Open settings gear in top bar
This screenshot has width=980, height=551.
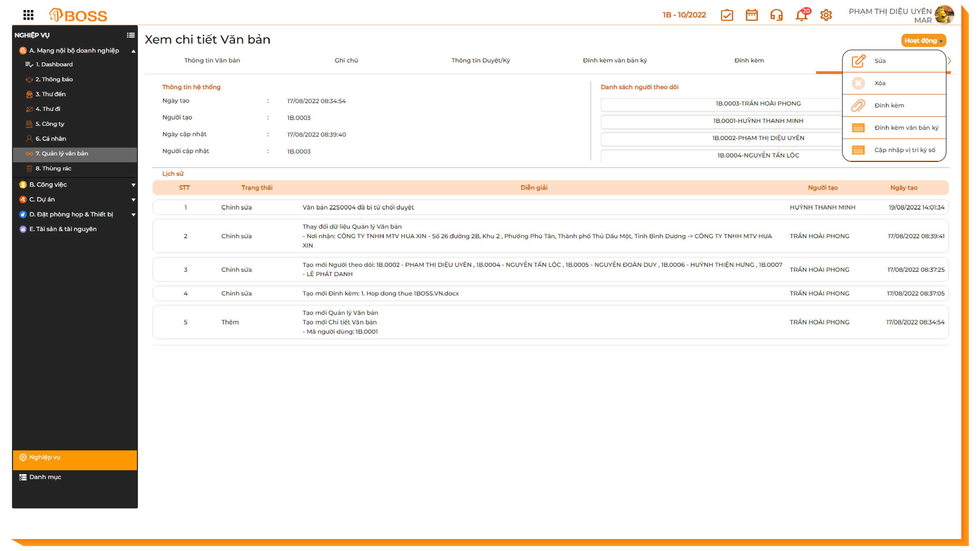click(x=826, y=15)
